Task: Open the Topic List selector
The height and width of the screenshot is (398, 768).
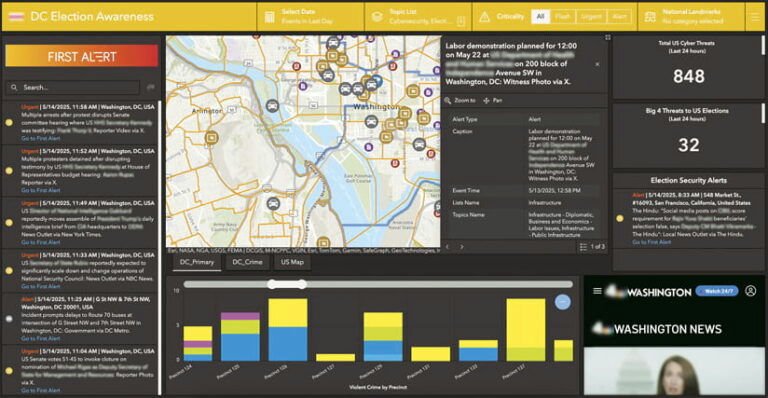Action: (x=418, y=17)
